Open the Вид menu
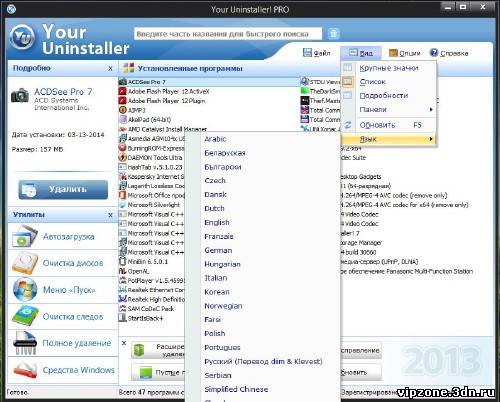Image resolution: width=500 pixels, height=402 pixels. tap(361, 53)
